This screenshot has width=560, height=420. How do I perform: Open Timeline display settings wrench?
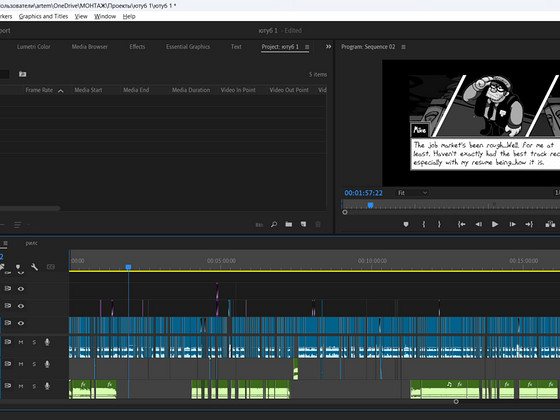pos(34,267)
